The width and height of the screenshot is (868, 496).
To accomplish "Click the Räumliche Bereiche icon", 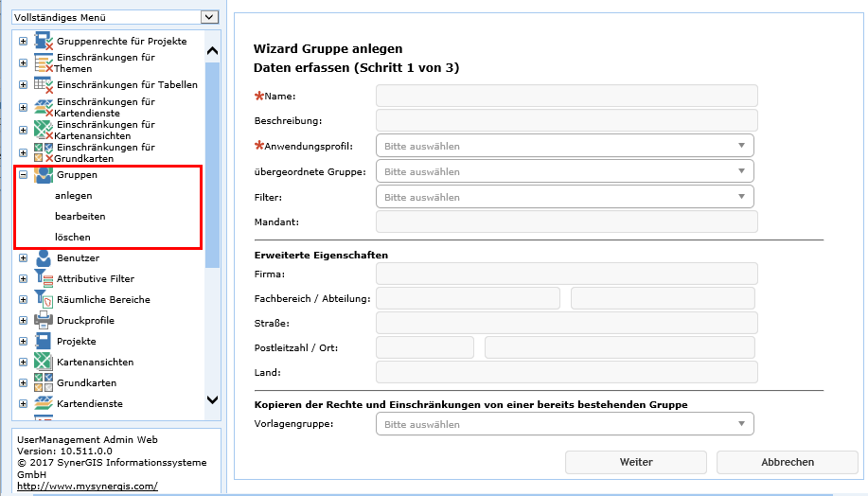I will [44, 299].
